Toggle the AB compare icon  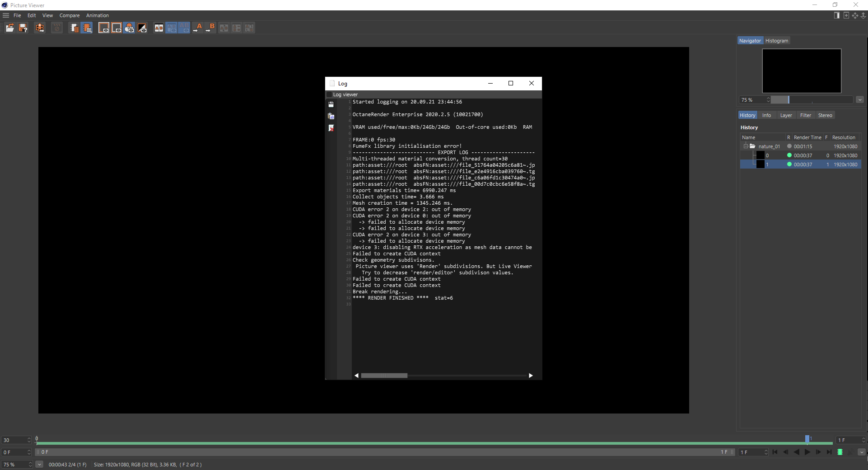159,28
